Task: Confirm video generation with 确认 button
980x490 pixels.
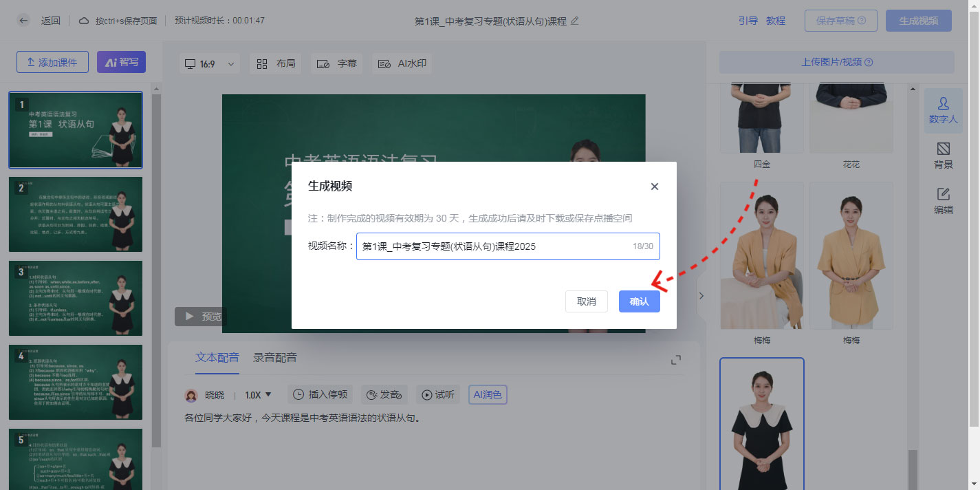Action: (639, 301)
